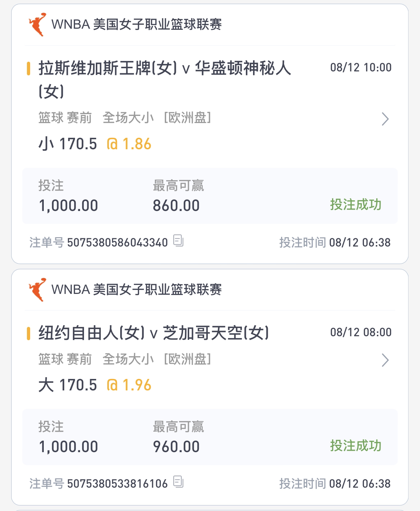
Task: Open details chevron for Las Vegas Aces match
Action: tap(385, 119)
